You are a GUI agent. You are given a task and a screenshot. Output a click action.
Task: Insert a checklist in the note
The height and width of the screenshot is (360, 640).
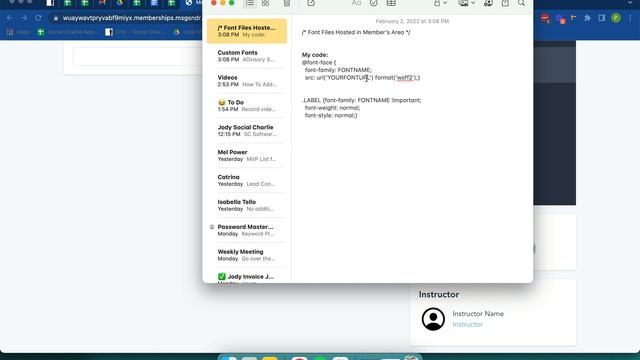(373, 3)
